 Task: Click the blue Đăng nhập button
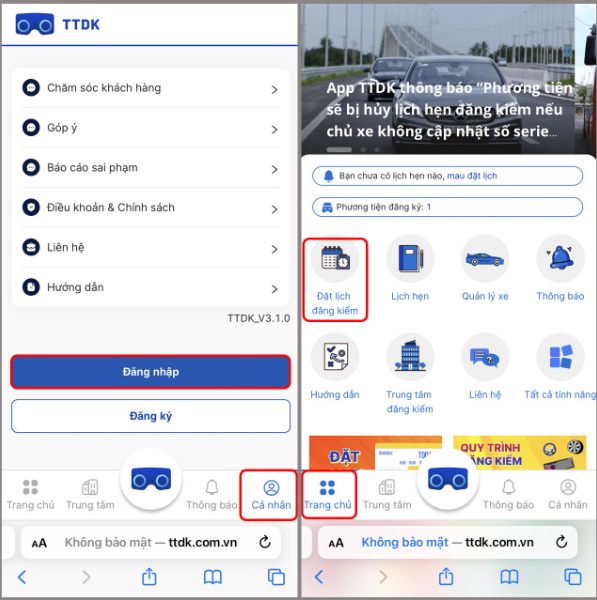click(x=151, y=372)
